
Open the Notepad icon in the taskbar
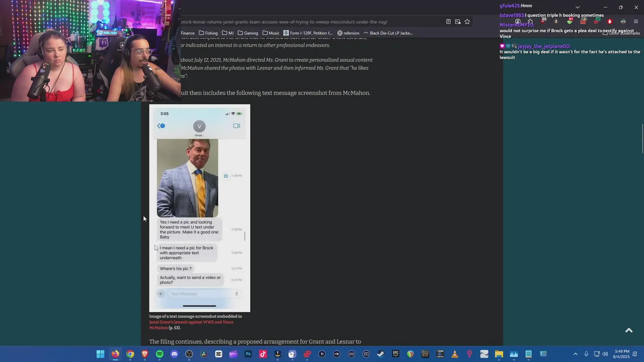point(528,354)
